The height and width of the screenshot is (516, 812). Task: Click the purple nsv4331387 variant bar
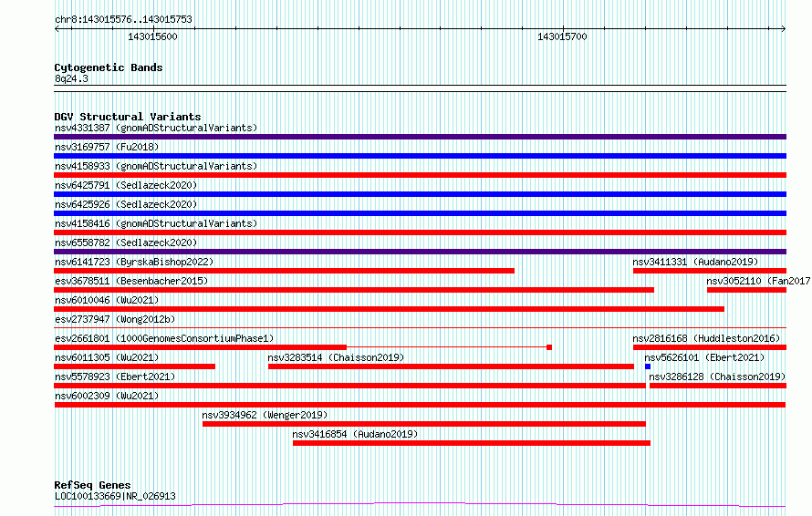point(420,137)
